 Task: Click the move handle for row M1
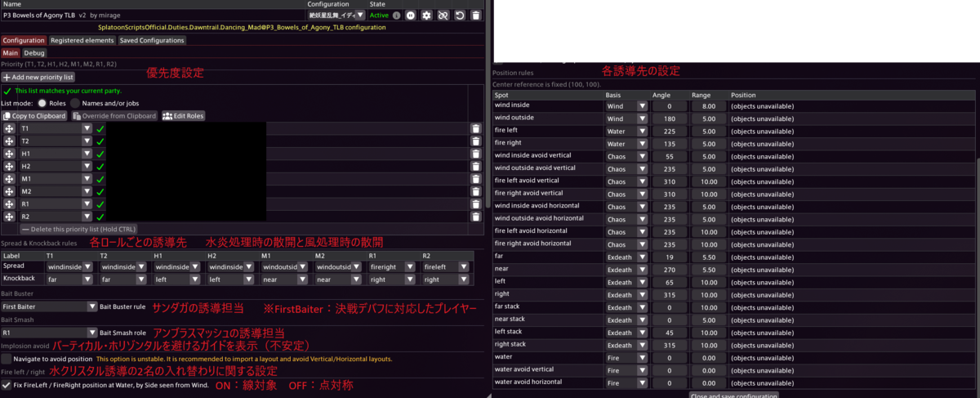10,179
